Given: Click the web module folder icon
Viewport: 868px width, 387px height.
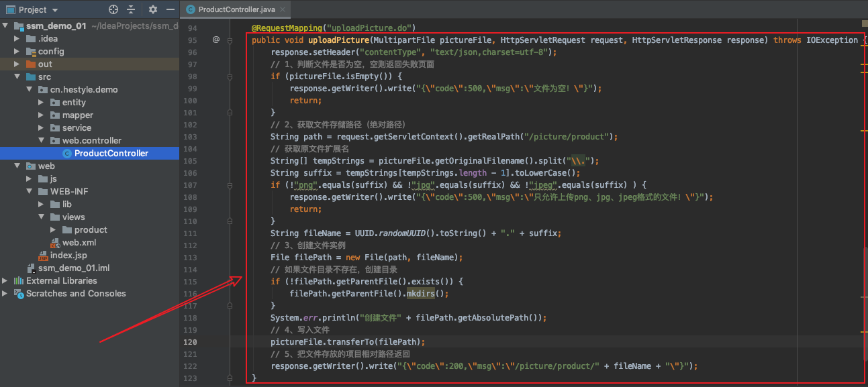Looking at the screenshot, I should coord(31,166).
